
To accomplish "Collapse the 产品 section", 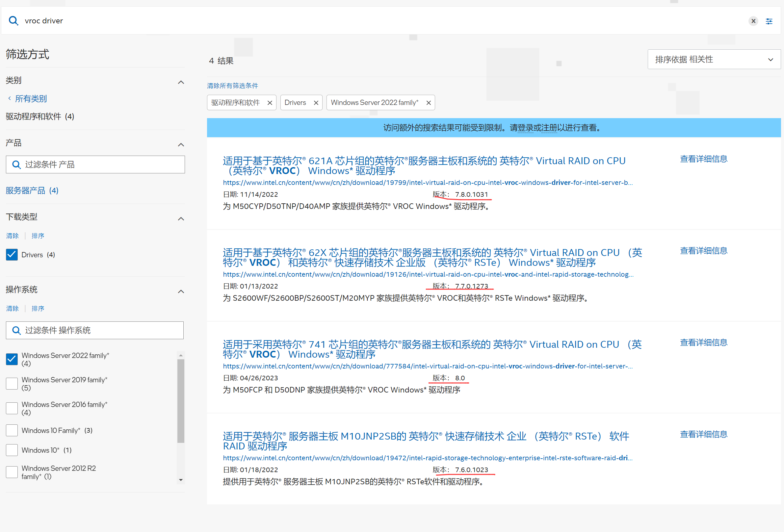I will click(181, 145).
